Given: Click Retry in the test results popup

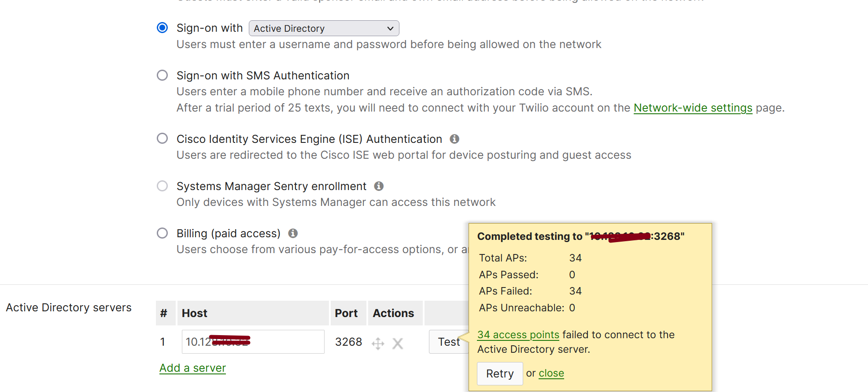Looking at the screenshot, I should 500,373.
